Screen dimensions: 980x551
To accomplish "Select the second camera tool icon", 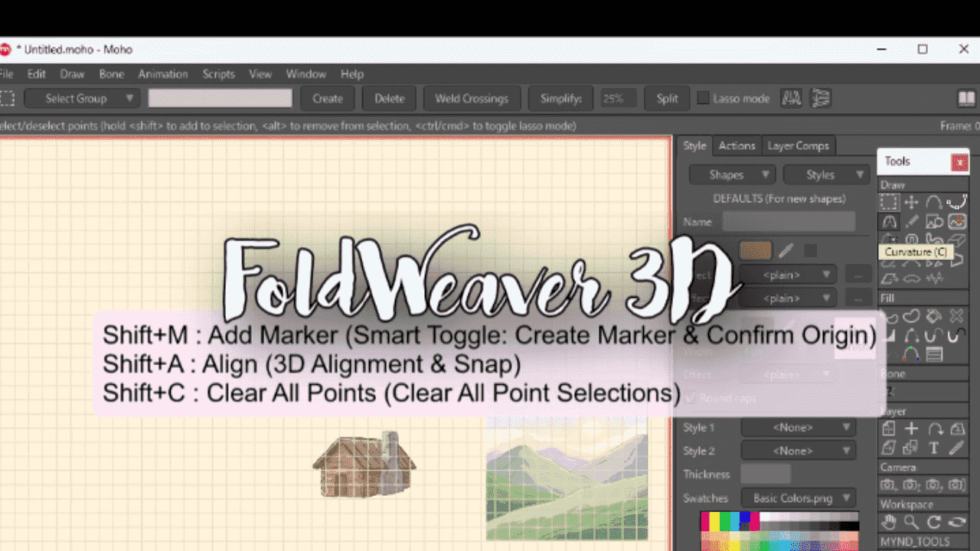I will point(911,485).
